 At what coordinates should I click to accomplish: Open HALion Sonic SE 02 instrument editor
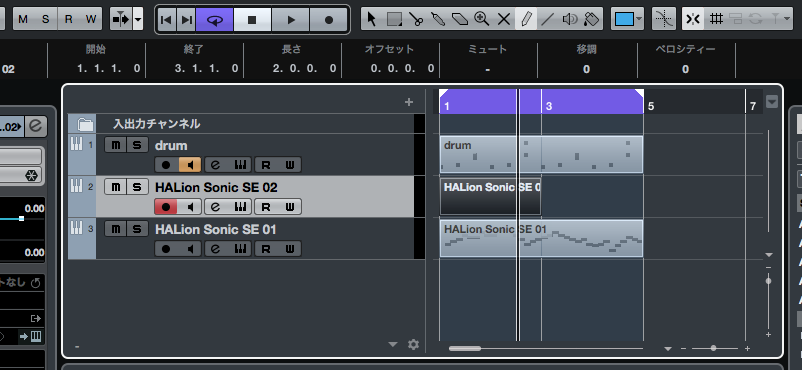click(x=239, y=207)
